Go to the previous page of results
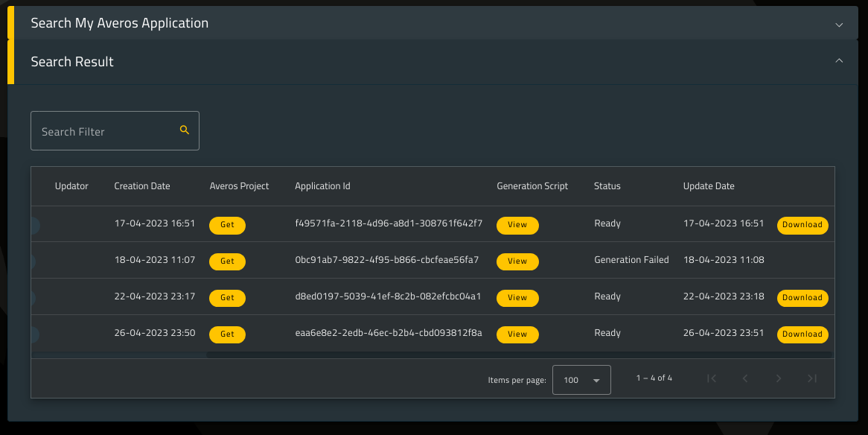Screen dimensions: 868x435 [745, 378]
